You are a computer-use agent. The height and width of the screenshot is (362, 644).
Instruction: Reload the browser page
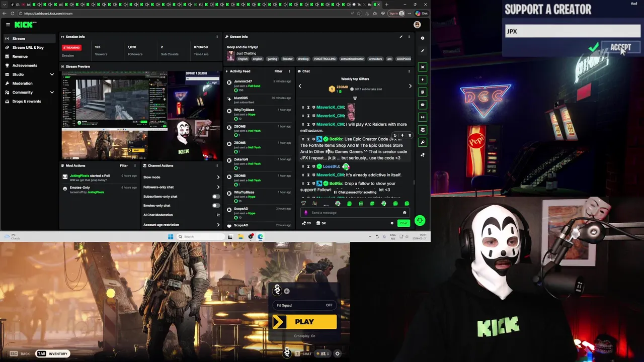[x=13, y=14]
